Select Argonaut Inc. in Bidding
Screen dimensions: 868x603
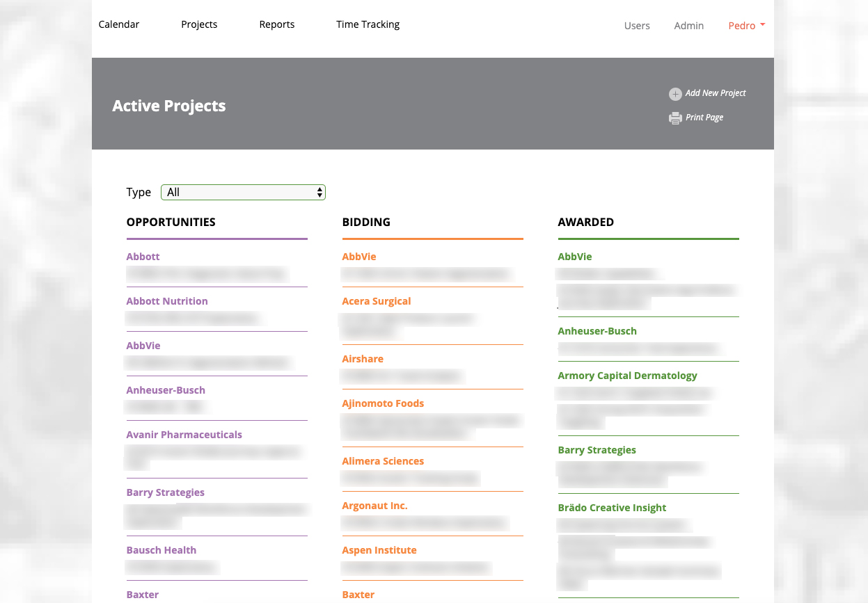click(374, 506)
